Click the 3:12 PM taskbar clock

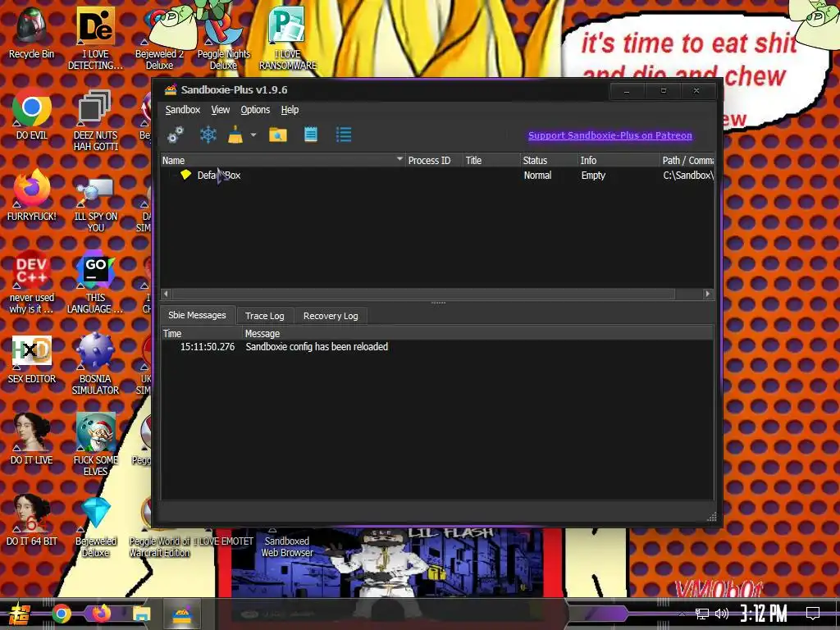(764, 614)
